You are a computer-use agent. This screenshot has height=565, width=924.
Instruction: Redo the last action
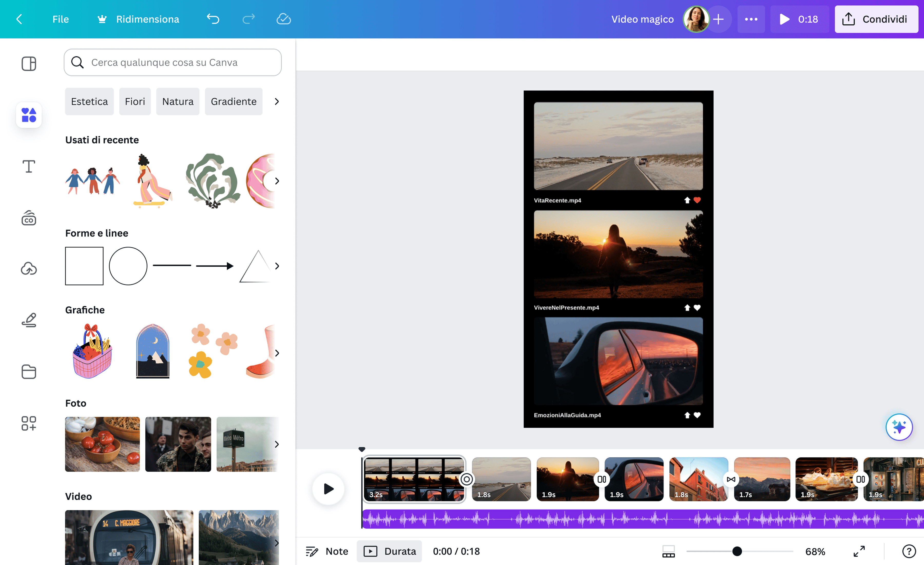click(x=249, y=19)
